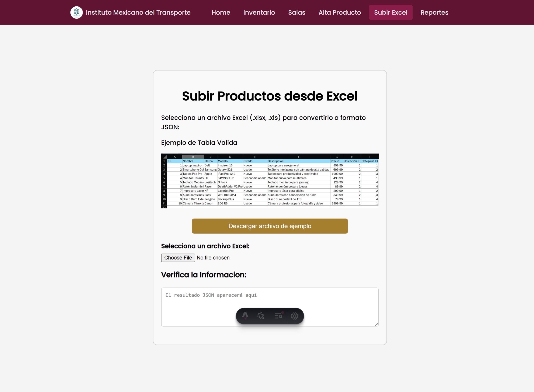Click the Subir Productos desde Excel heading
The width and height of the screenshot is (534, 392).
[270, 96]
